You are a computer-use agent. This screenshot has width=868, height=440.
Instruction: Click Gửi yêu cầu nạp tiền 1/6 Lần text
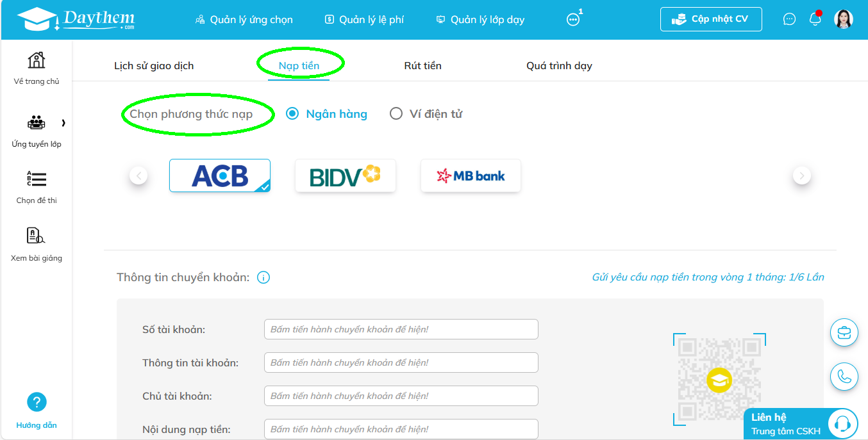point(708,277)
